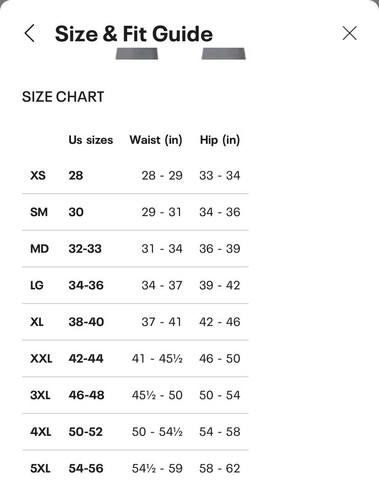The image size is (379, 500).
Task: Select the right gray garment thumbnail
Action: click(224, 54)
